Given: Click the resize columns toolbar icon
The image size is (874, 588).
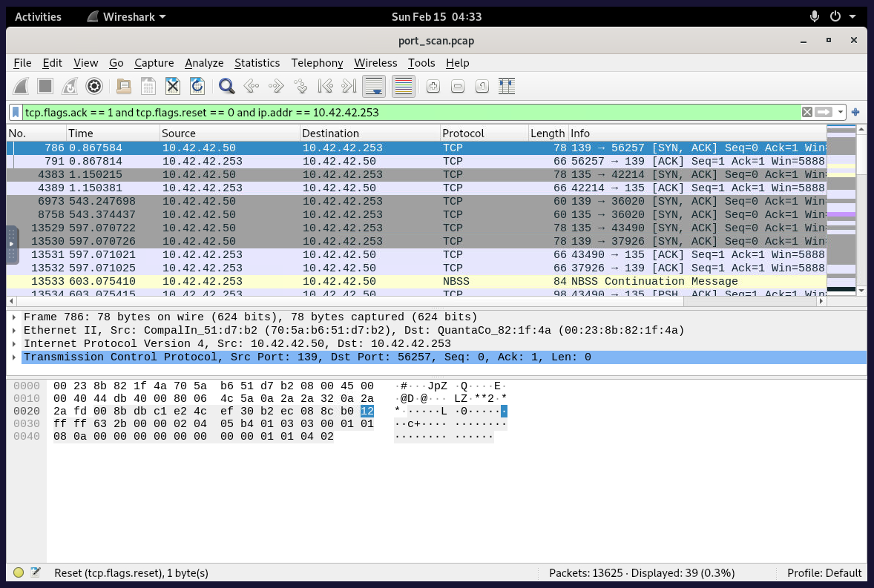Looking at the screenshot, I should [x=507, y=87].
